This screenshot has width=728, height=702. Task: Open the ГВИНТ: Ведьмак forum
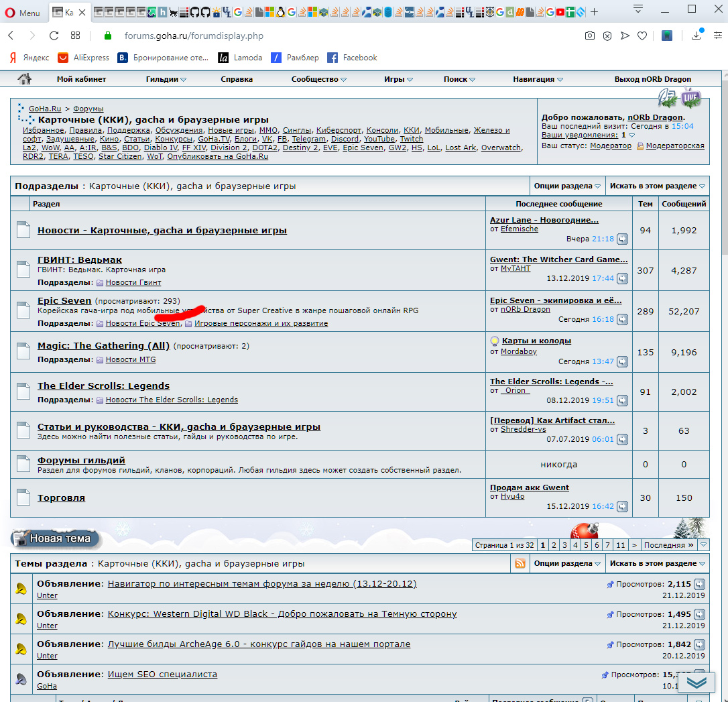[x=79, y=260]
